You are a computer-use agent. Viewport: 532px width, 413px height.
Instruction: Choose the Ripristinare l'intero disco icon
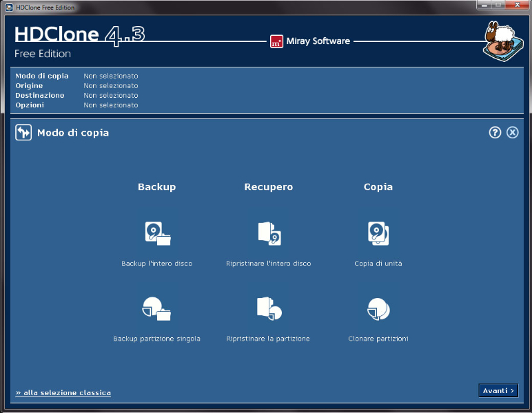(x=269, y=234)
